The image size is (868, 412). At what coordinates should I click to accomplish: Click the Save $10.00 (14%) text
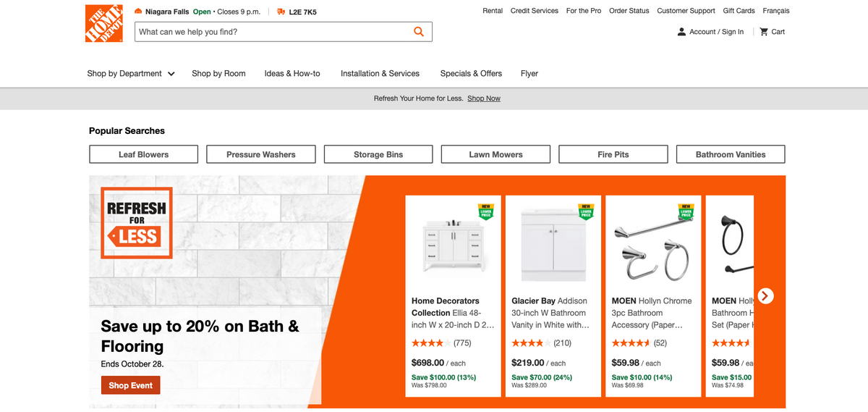642,377
